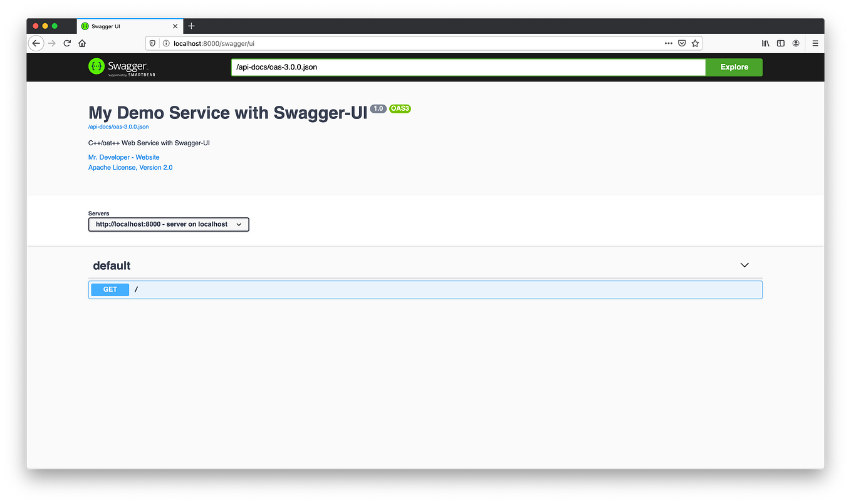Reload the current page
Screen dimensions: 851x504
tap(67, 43)
